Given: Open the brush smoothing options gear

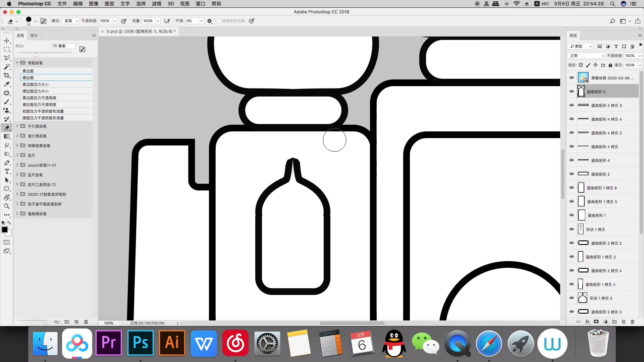Looking at the screenshot, I should pos(210,21).
